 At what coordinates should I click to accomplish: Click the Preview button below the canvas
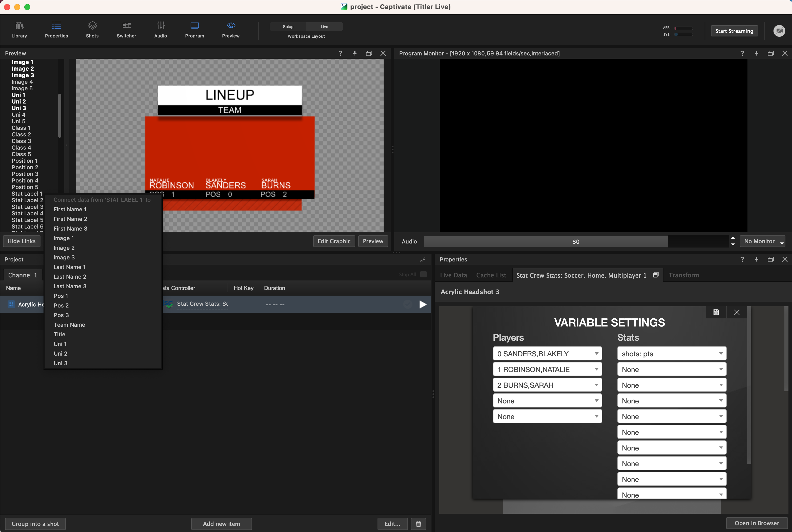(373, 241)
